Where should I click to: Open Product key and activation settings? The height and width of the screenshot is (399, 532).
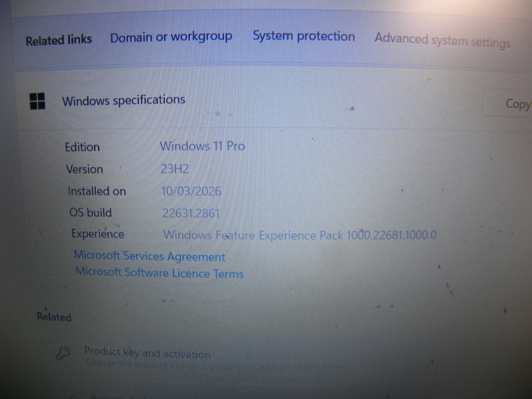tap(147, 353)
